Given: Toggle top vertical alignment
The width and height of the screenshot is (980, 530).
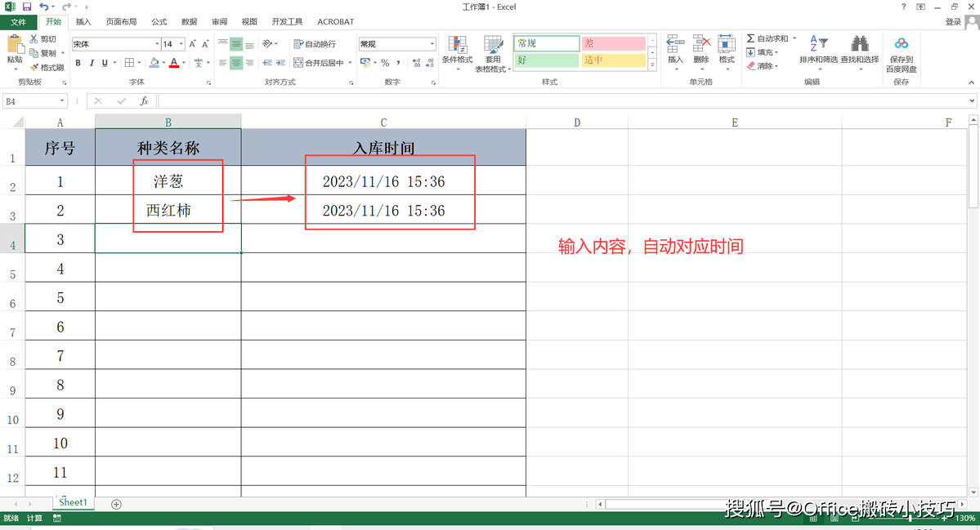Looking at the screenshot, I should (x=223, y=44).
